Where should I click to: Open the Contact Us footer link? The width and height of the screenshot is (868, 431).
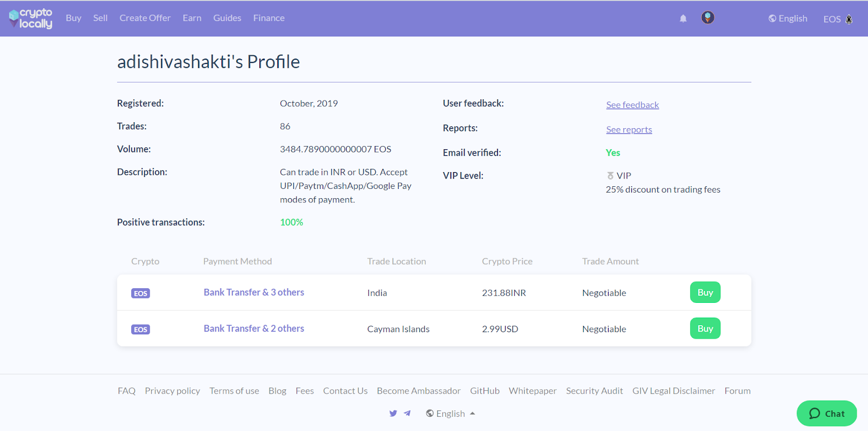click(x=346, y=391)
